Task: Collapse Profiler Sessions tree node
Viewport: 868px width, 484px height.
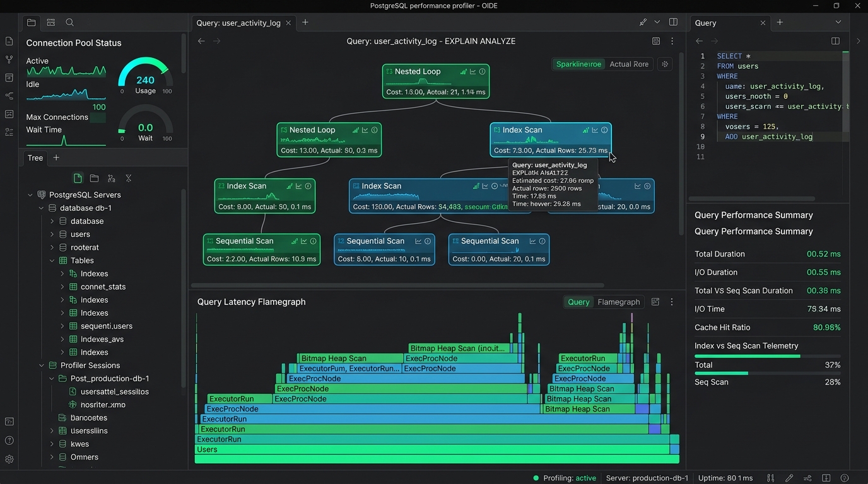Action: pyautogui.click(x=42, y=366)
